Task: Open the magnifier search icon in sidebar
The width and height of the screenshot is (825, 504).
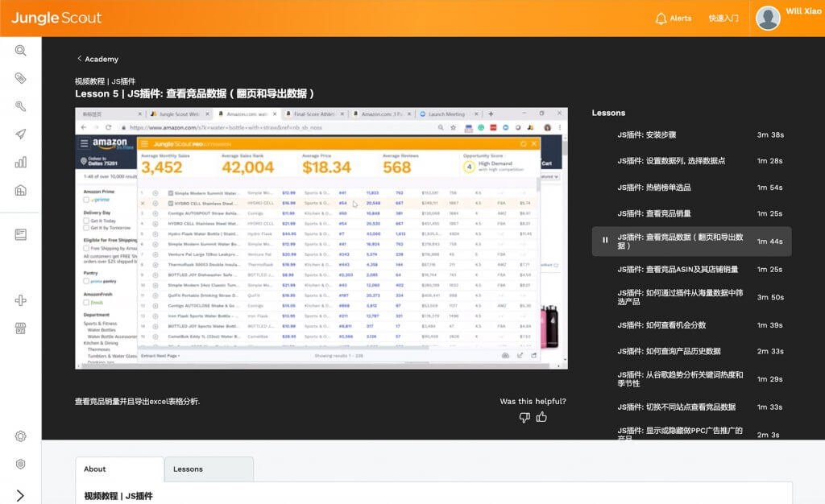Action: point(20,51)
